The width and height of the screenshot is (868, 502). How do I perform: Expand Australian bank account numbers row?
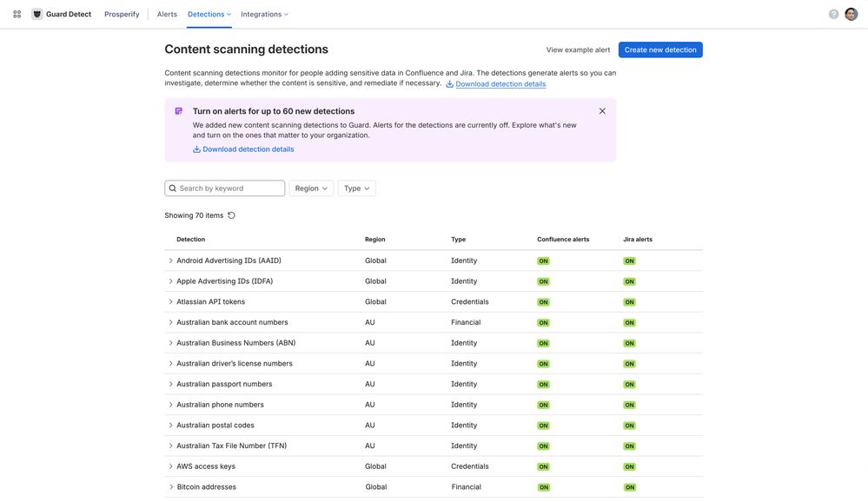click(x=170, y=322)
